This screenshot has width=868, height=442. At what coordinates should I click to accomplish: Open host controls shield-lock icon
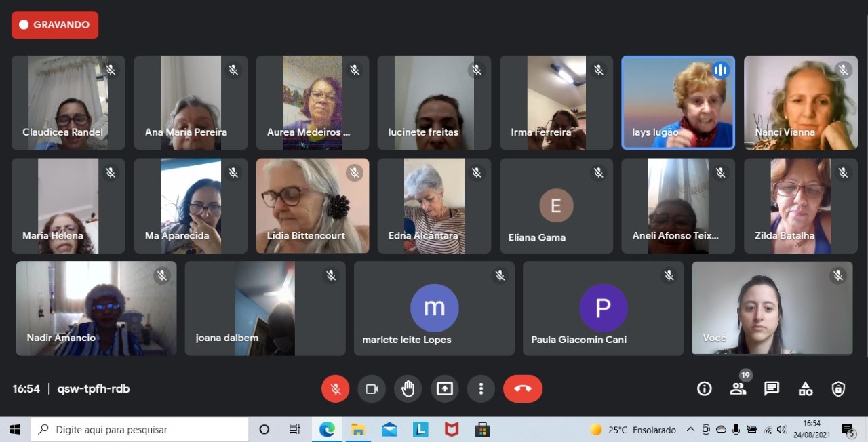(839, 388)
